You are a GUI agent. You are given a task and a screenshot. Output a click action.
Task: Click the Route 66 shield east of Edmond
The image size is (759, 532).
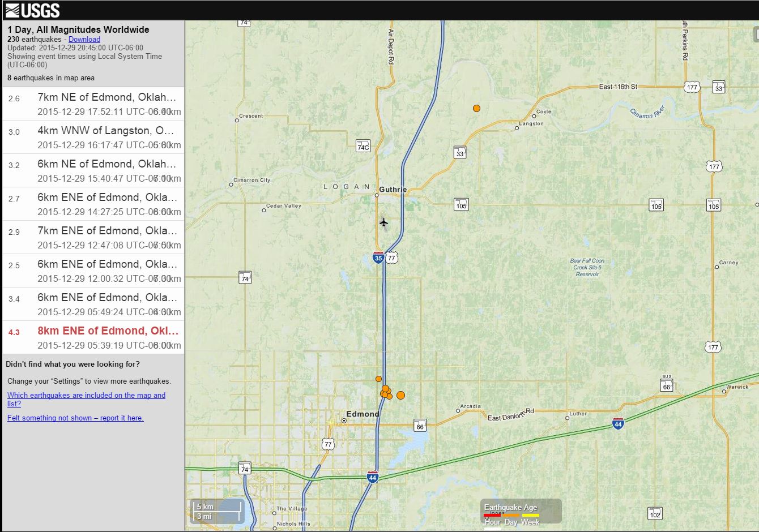pyautogui.click(x=420, y=426)
